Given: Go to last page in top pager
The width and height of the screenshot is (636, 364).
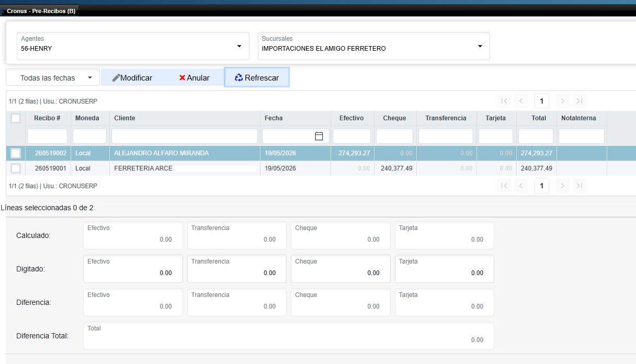Looking at the screenshot, I should tap(579, 101).
